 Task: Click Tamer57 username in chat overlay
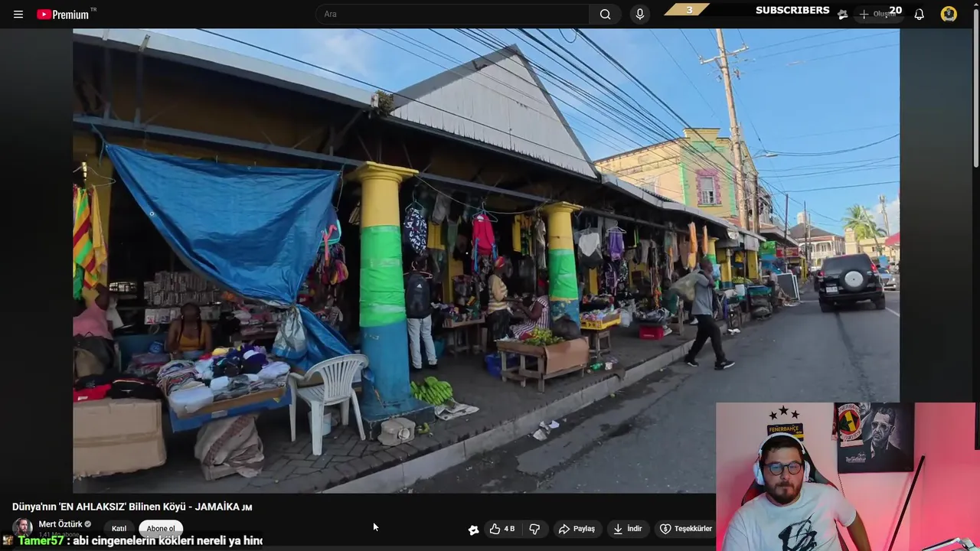[41, 540]
